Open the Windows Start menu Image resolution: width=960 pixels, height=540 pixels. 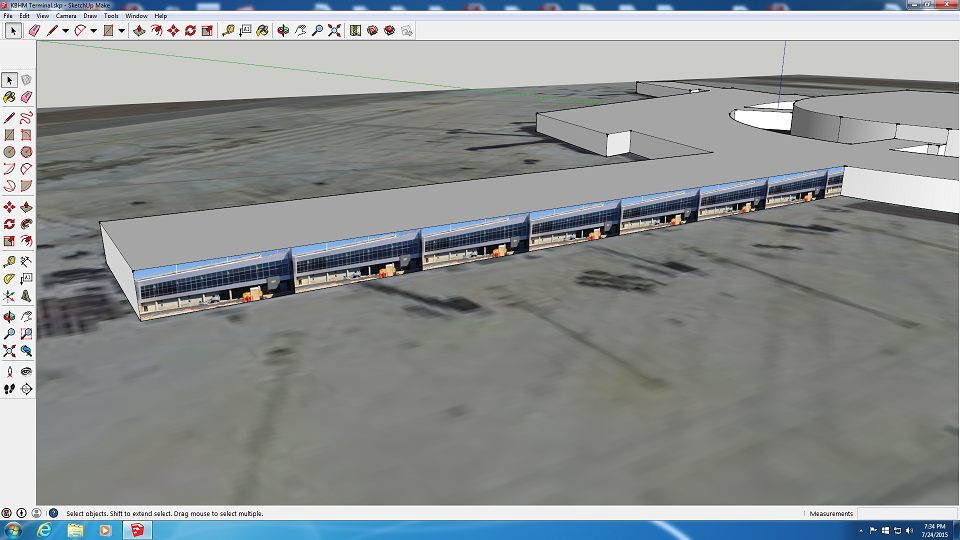13,530
